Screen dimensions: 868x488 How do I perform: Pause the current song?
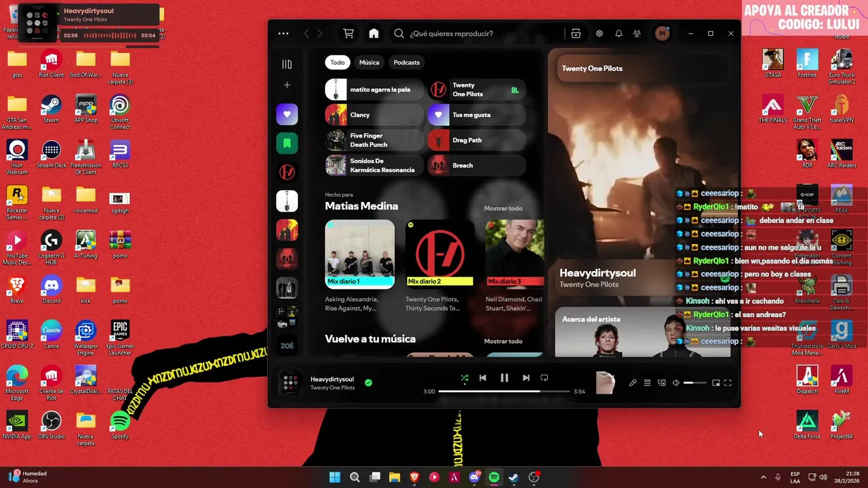pyautogui.click(x=505, y=378)
